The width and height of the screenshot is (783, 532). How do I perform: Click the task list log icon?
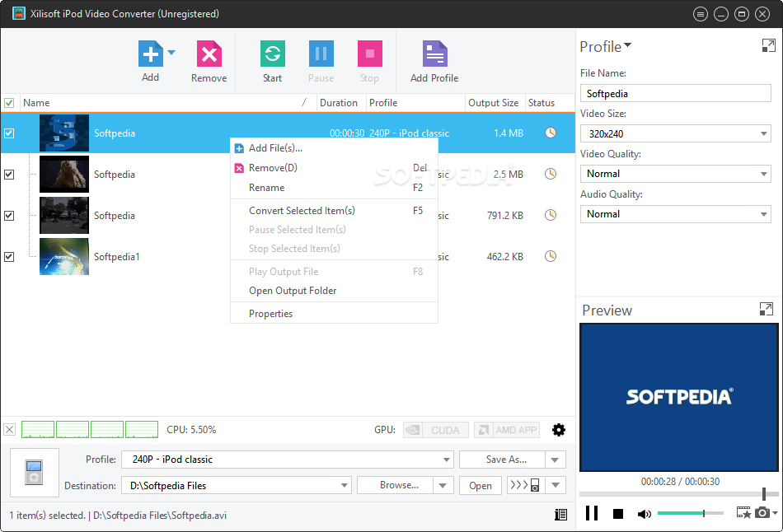click(x=560, y=515)
